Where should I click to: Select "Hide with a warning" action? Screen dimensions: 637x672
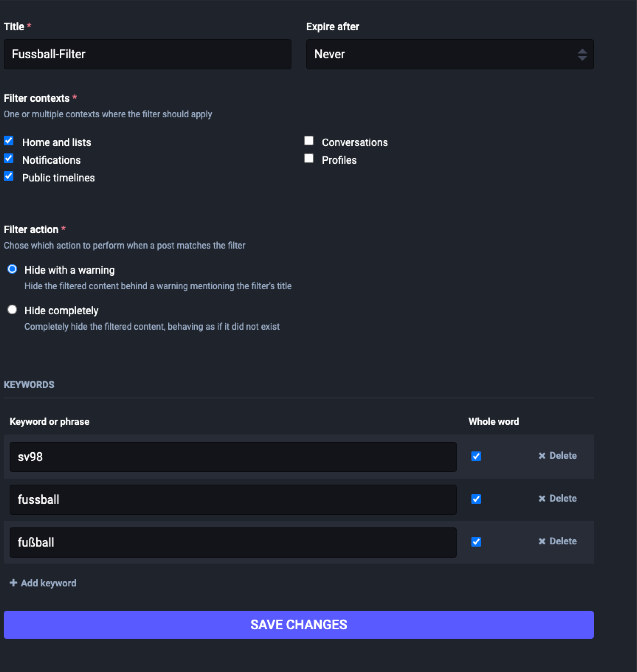[x=13, y=270]
